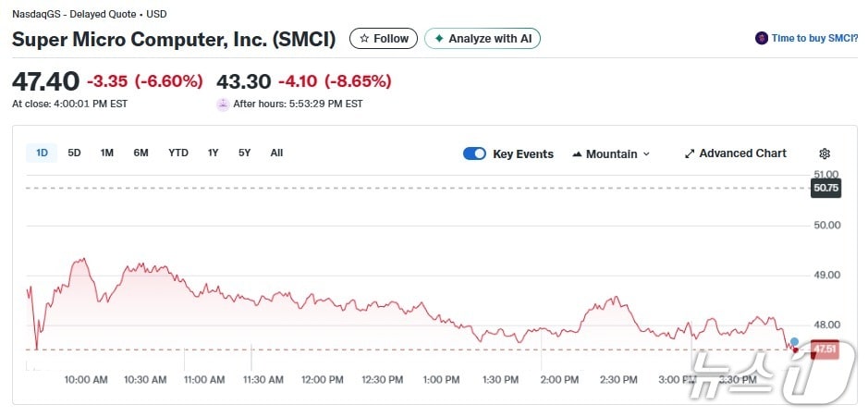The width and height of the screenshot is (868, 417).
Task: Click the blue key event marker on chart
Action: point(794,342)
